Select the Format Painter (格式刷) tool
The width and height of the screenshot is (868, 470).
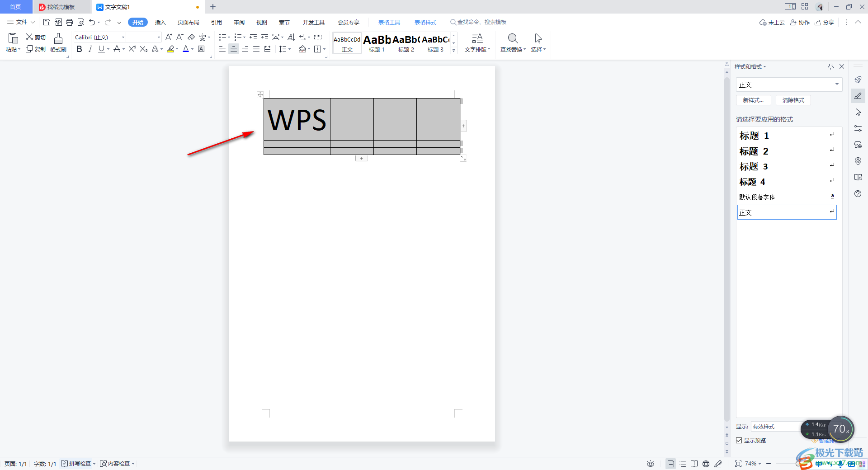coord(58,42)
